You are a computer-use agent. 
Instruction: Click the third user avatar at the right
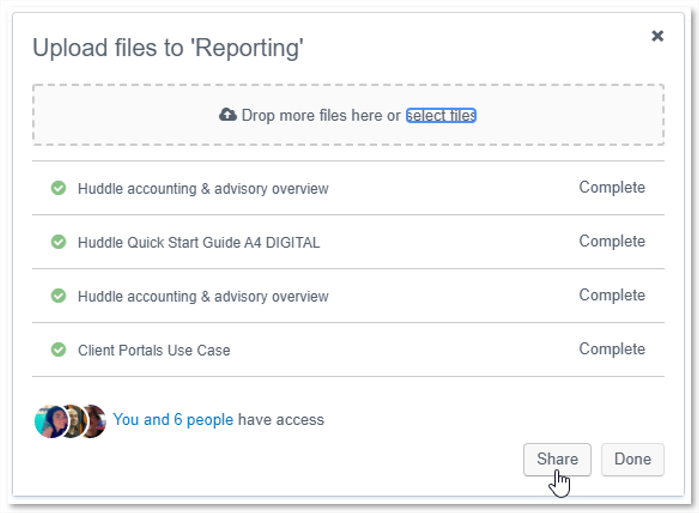pyautogui.click(x=96, y=421)
